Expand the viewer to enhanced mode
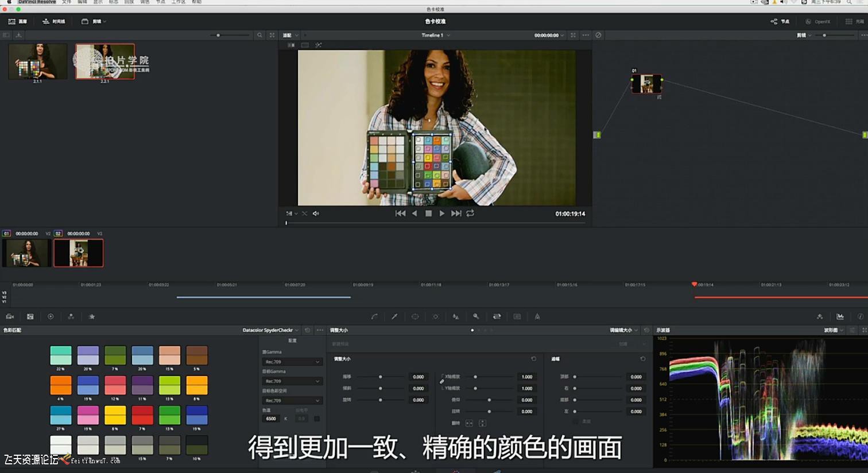This screenshot has height=473, width=868. (573, 35)
